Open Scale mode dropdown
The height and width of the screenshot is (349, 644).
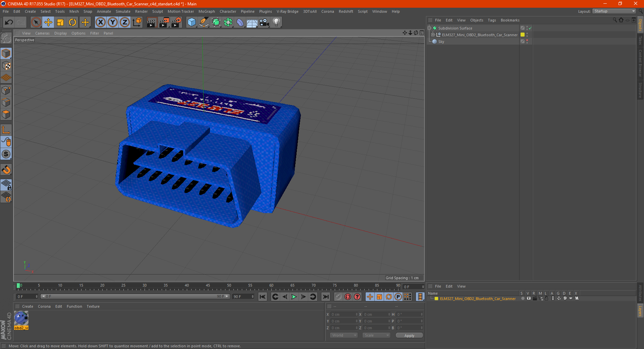click(376, 335)
